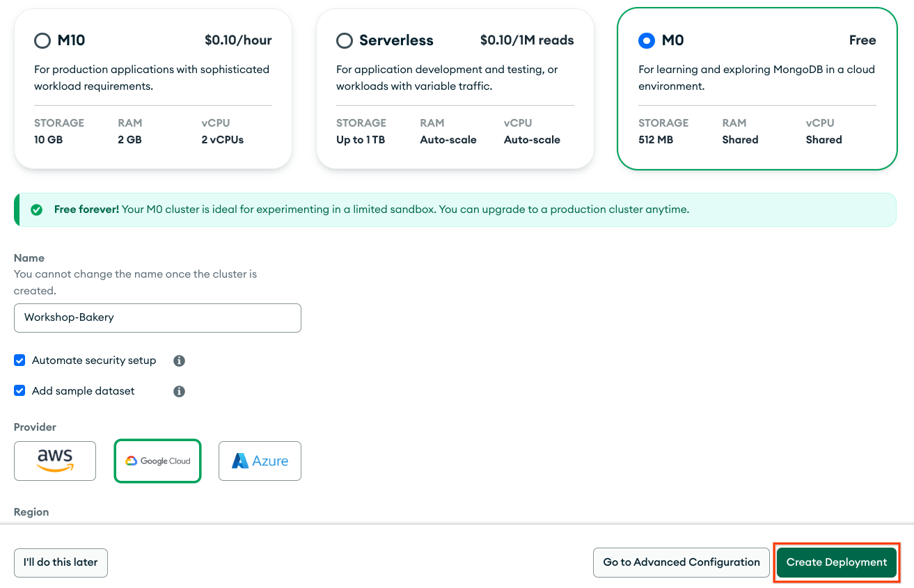Click the $0.10/1M reads price text

527,40
